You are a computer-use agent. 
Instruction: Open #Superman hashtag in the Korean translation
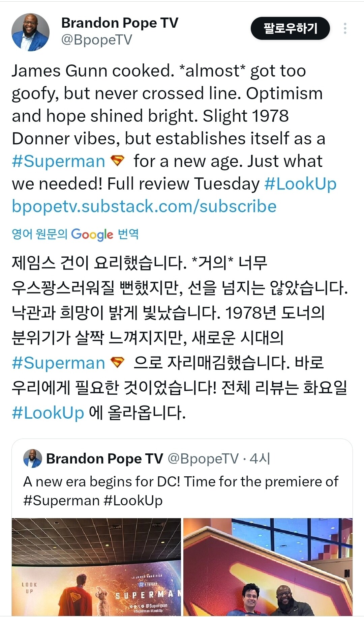coord(59,363)
